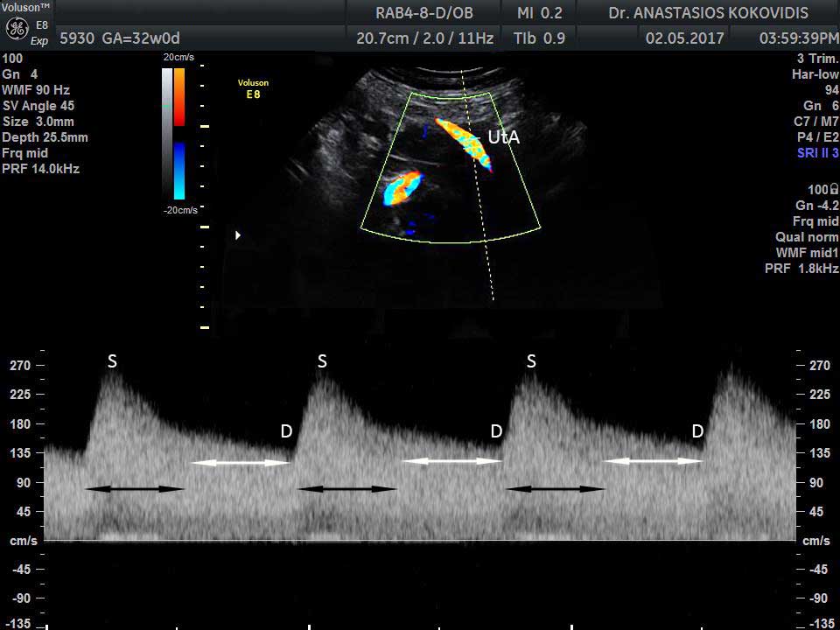
Task: Click the 'TIb 0.9' thermal index value
Action: (x=539, y=38)
